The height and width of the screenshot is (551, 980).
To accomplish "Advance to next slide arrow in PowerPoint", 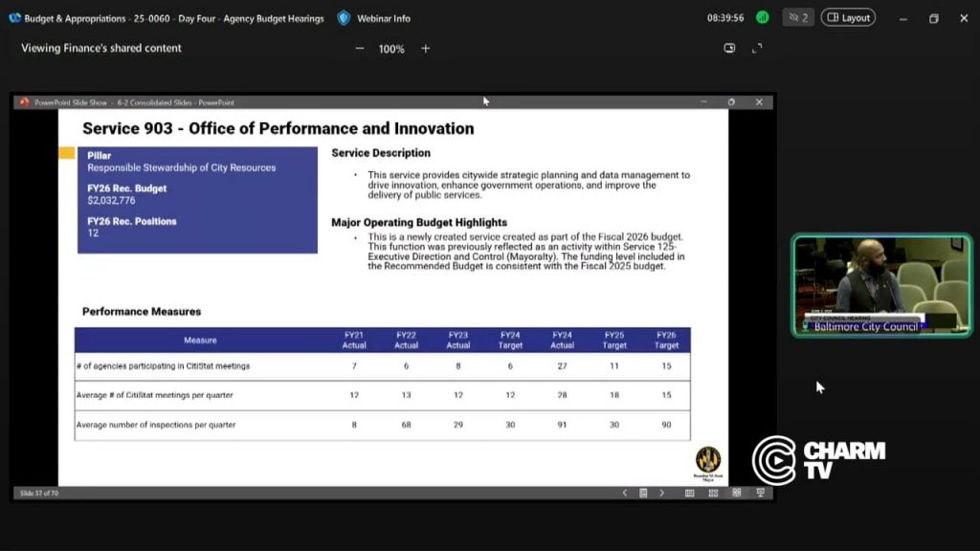I will 662,493.
